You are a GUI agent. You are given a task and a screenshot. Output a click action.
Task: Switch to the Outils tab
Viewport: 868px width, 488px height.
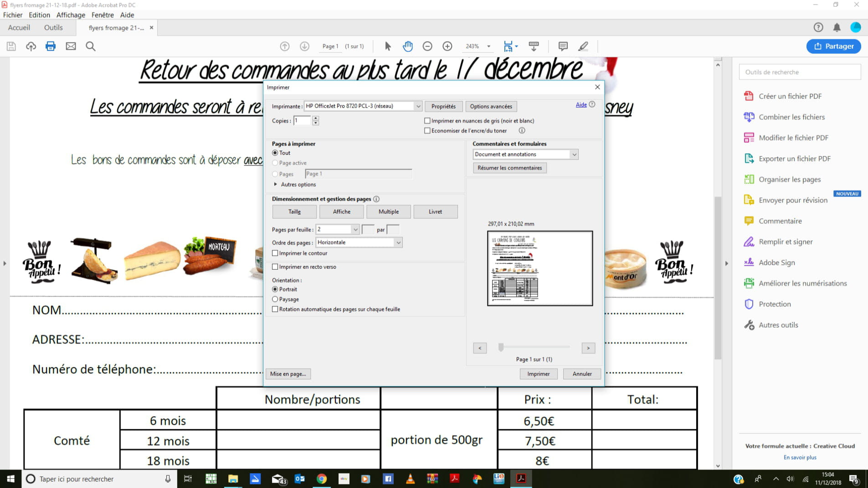click(53, 27)
